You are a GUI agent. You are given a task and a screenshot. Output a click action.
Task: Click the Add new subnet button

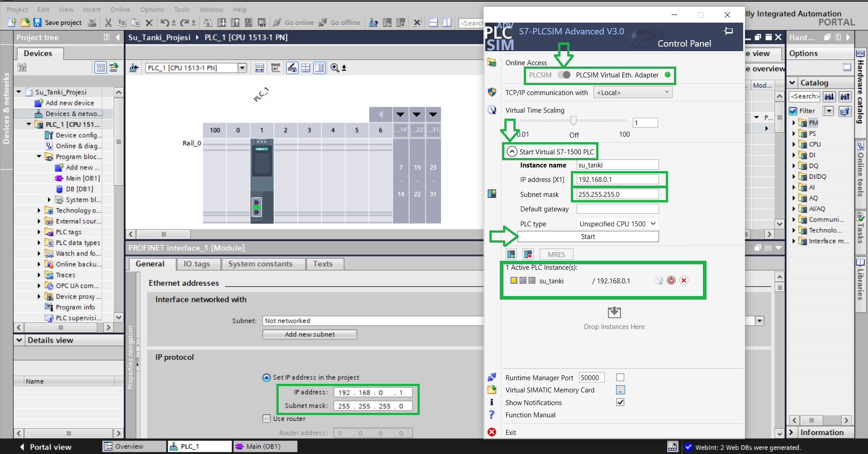[x=310, y=335]
